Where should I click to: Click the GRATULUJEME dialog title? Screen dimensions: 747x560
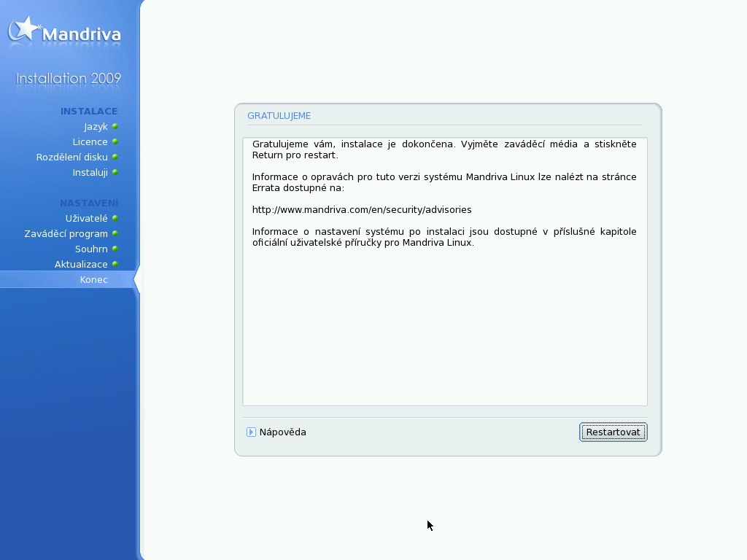tap(279, 116)
